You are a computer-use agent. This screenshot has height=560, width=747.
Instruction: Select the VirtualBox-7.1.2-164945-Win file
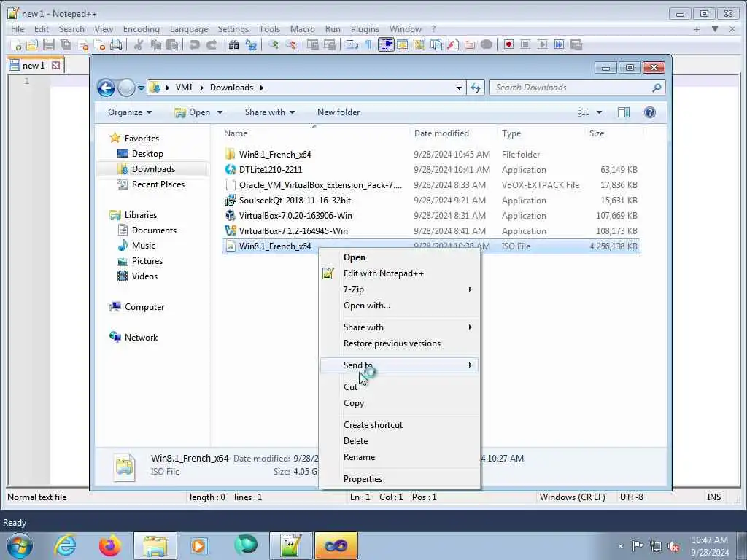pos(293,231)
